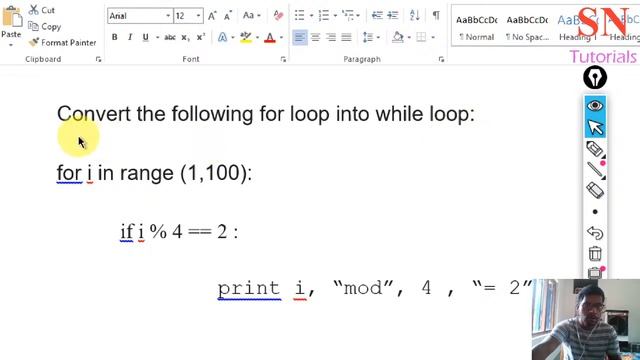Screen dimensions: 640x360
Task: Apply red font color
Action: tap(270, 38)
